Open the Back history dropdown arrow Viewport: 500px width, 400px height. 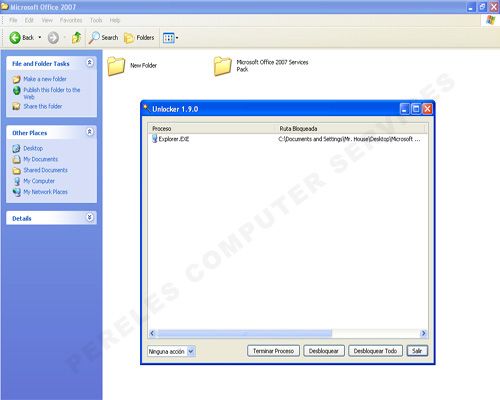40,37
